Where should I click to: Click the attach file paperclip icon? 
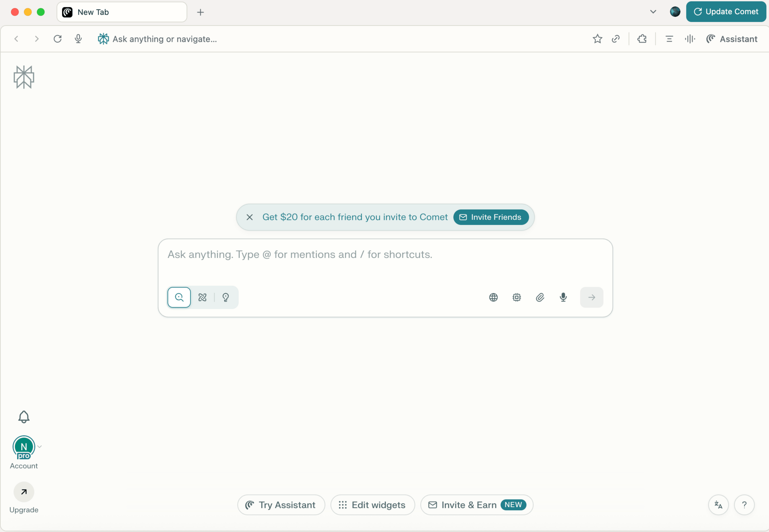pos(540,297)
